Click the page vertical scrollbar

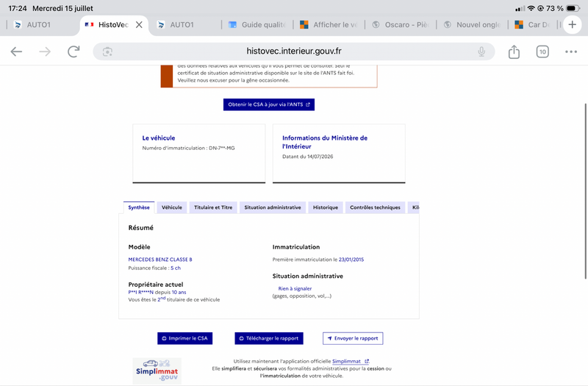pos(586,191)
